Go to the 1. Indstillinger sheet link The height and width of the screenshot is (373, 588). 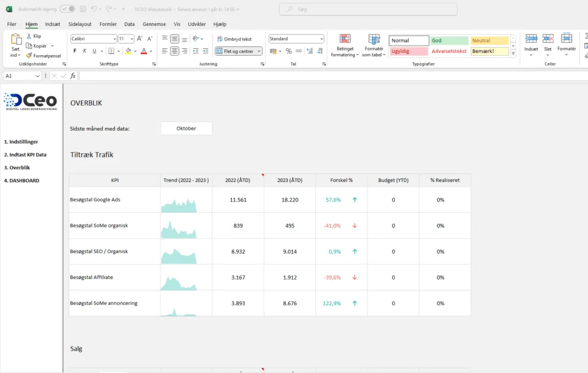pos(21,142)
